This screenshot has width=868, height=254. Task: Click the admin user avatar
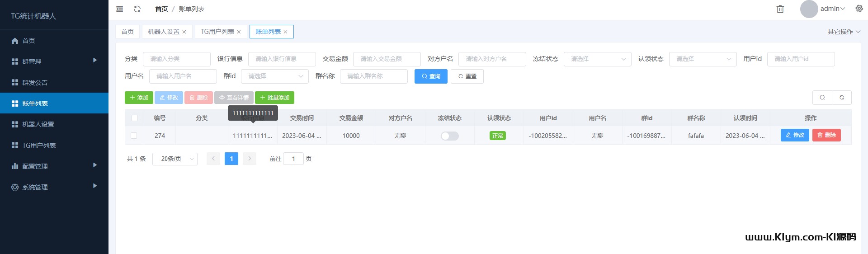click(x=809, y=9)
